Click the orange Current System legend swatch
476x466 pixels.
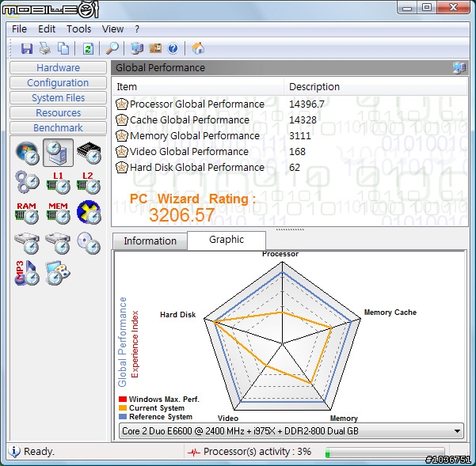[123, 408]
